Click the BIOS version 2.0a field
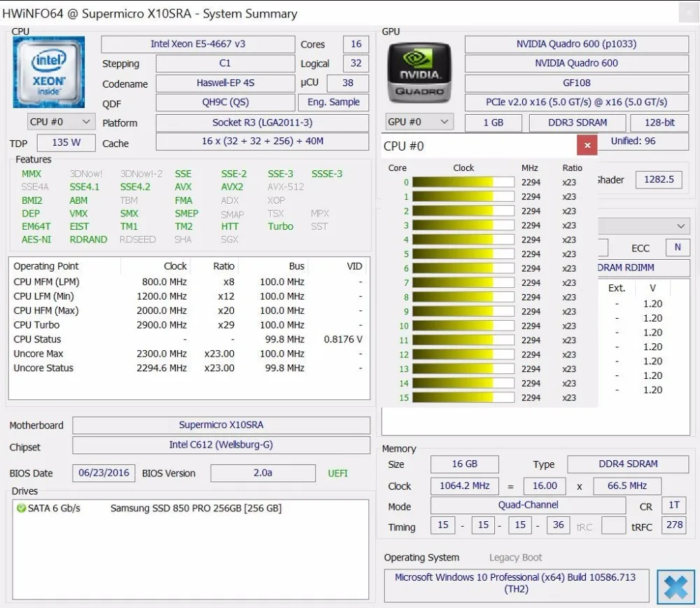 click(263, 473)
